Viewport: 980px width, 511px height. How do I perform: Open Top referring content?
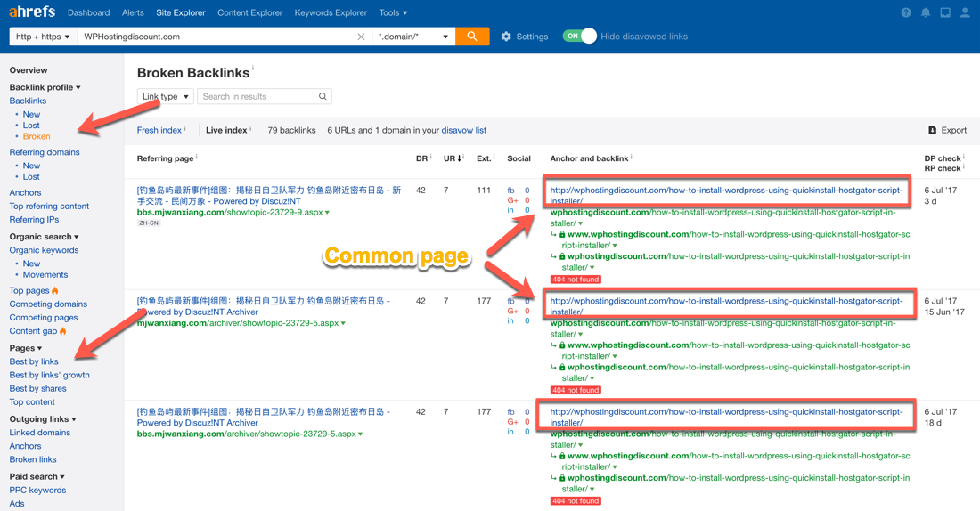[x=49, y=207]
